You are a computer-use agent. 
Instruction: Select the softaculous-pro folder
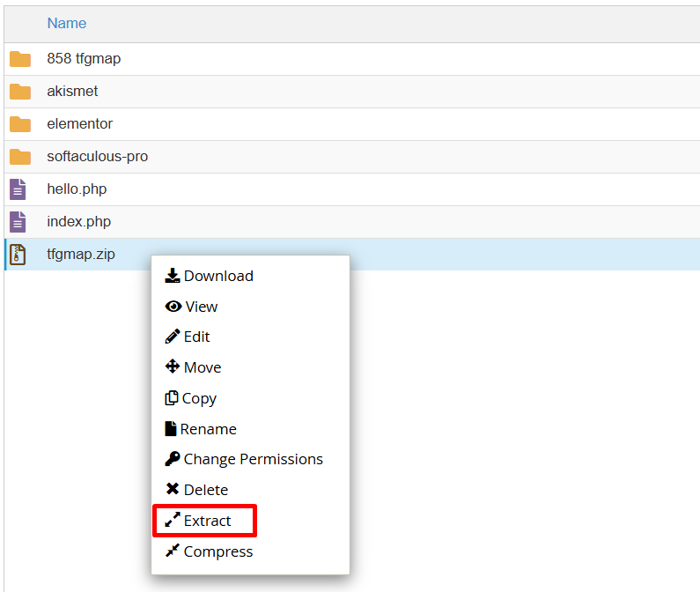(98, 157)
